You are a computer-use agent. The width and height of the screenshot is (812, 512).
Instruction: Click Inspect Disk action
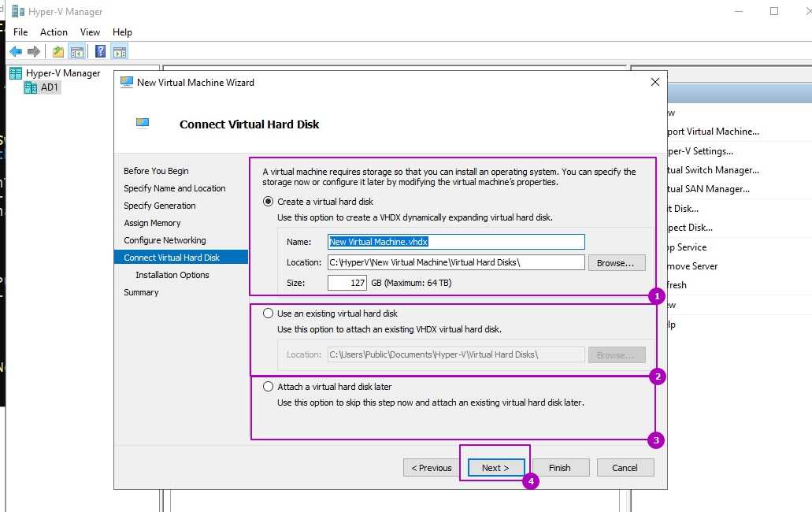coord(690,228)
